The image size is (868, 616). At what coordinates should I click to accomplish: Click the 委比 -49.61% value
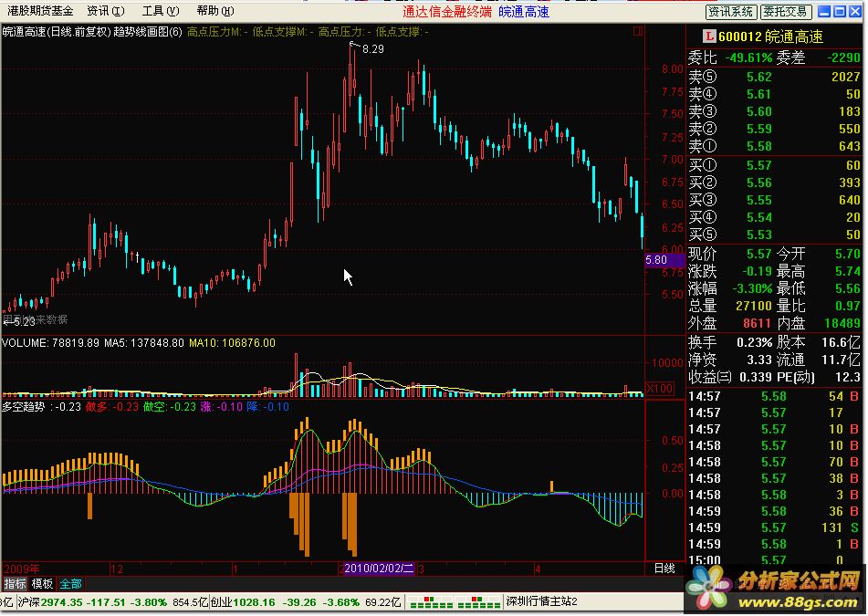(748, 57)
